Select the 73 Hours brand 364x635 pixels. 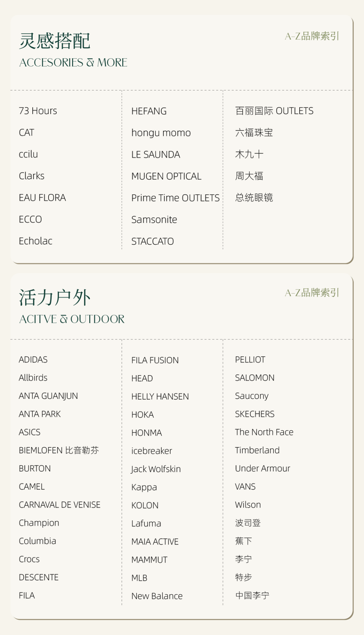pyautogui.click(x=38, y=111)
